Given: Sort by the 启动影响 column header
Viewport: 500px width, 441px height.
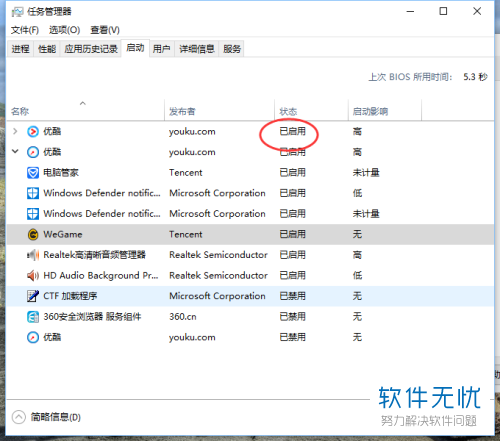Looking at the screenshot, I should [385, 110].
